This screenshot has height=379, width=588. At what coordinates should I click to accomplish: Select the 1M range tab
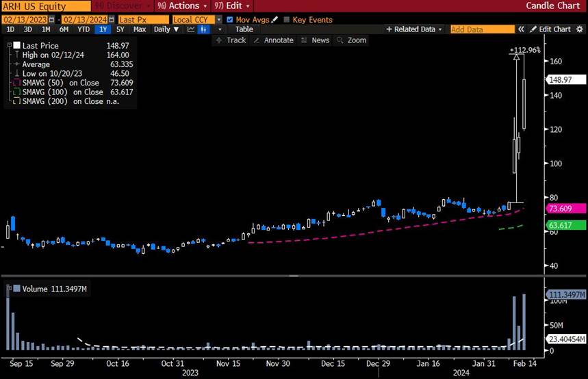coord(46,29)
